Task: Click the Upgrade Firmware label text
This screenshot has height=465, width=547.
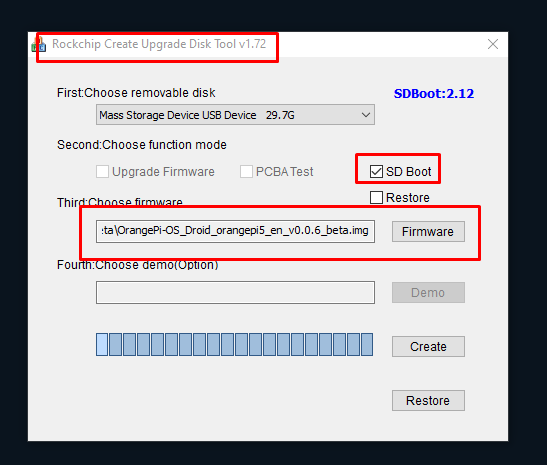Action: point(163,172)
